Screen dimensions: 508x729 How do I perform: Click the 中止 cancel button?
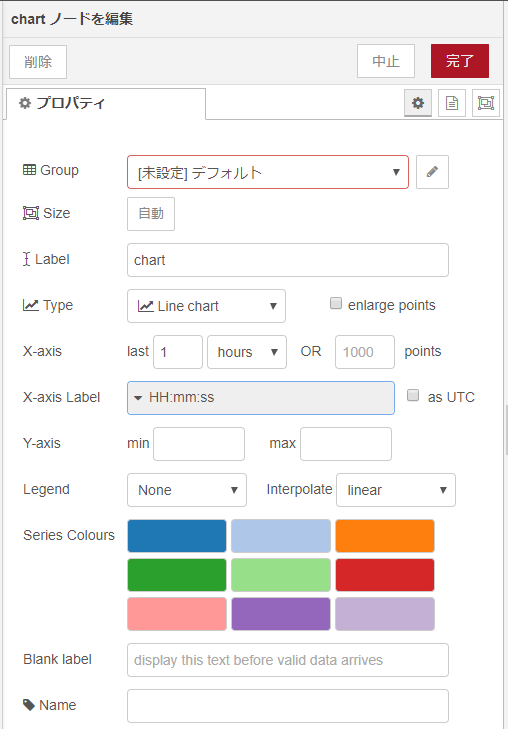pos(386,61)
